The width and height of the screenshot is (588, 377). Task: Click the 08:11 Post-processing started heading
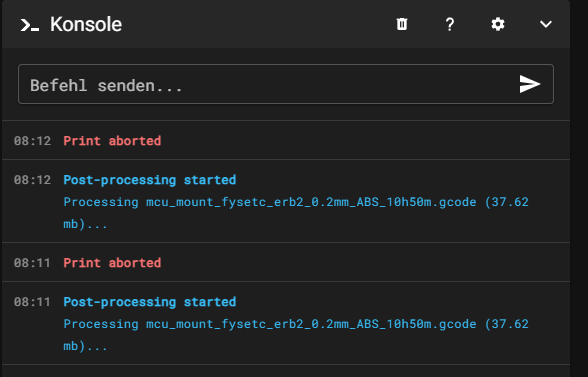pyautogui.click(x=150, y=302)
